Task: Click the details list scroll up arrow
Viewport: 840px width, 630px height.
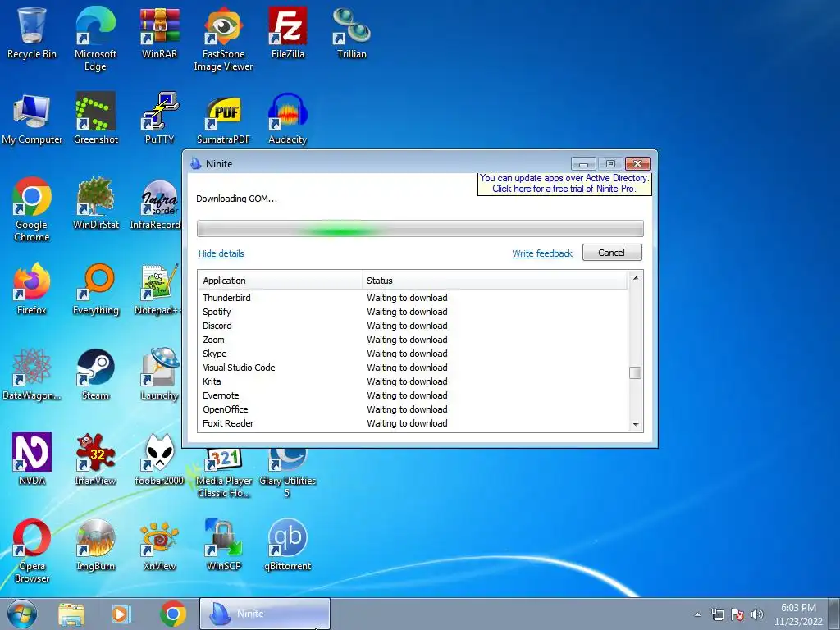Action: 636,278
